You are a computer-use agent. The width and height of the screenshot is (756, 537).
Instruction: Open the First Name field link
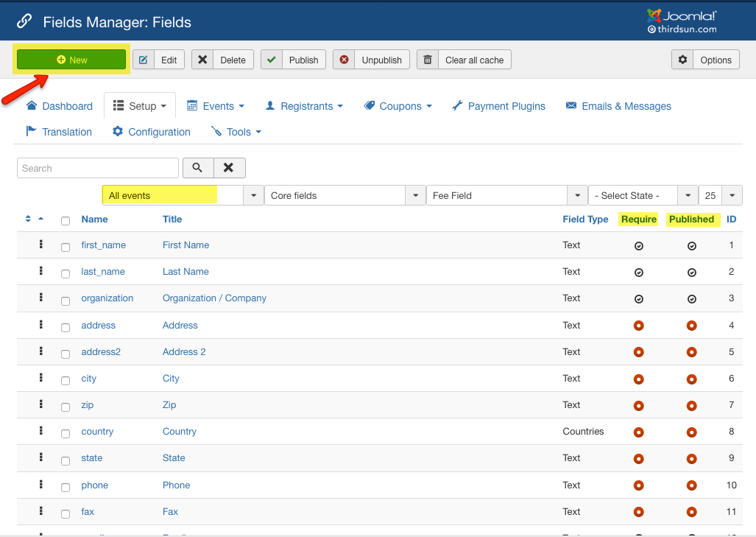click(186, 245)
